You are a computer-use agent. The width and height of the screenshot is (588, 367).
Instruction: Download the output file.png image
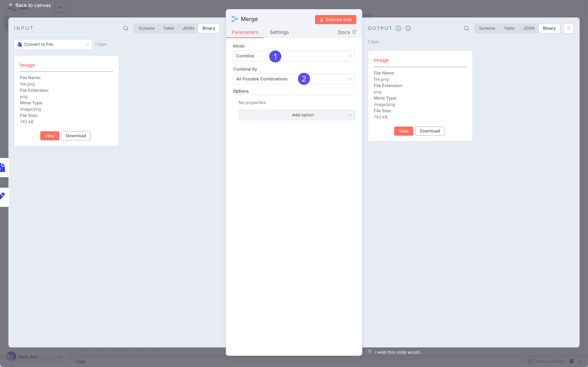click(x=429, y=131)
